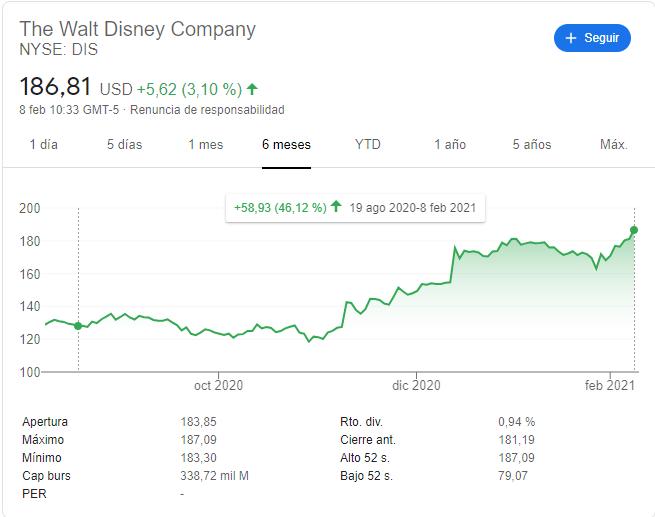The height and width of the screenshot is (517, 655).
Task: Click the 200 y-axis label
Action: click(30, 208)
